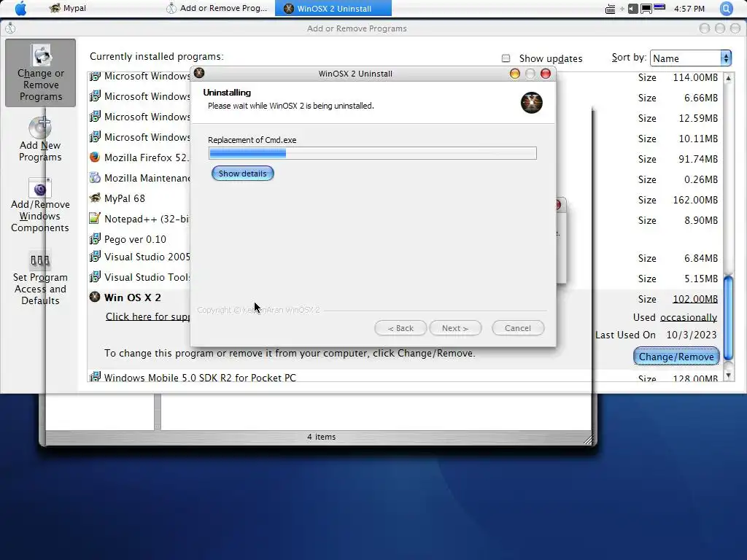This screenshot has width=747, height=560.
Task: Click the network monitor tray icon
Action: (x=646, y=9)
